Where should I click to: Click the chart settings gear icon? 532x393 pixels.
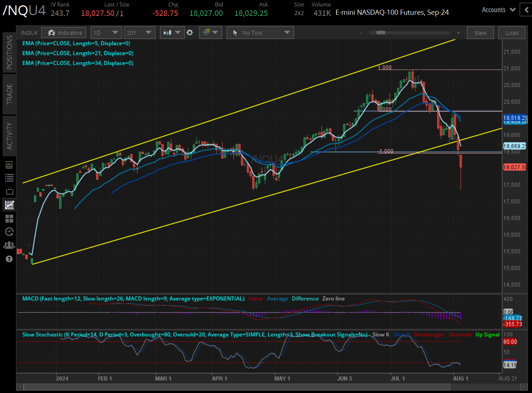(x=190, y=32)
